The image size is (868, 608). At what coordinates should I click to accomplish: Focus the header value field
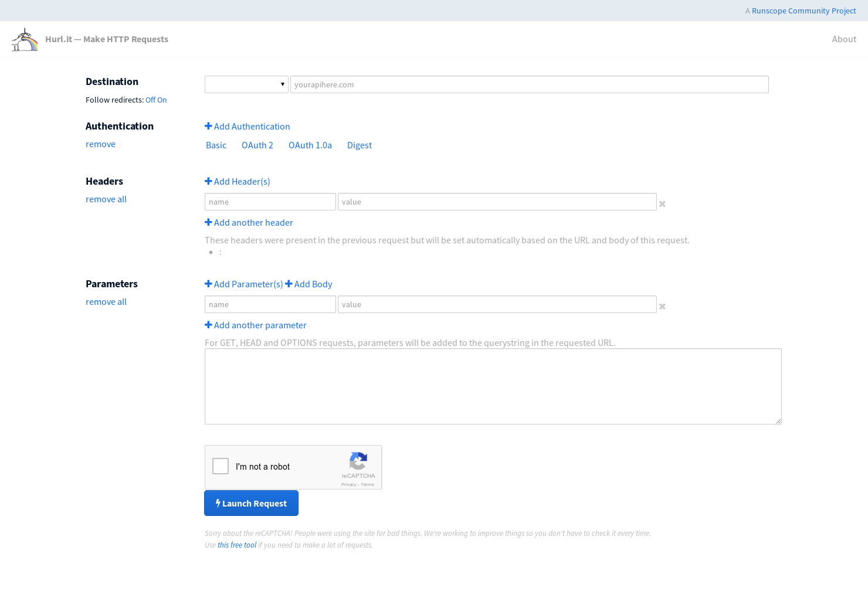(497, 202)
